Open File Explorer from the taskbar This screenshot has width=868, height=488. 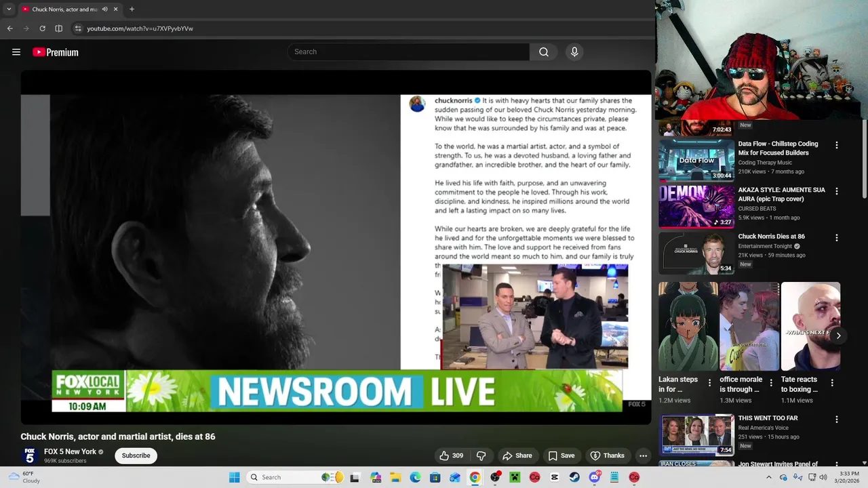395,477
